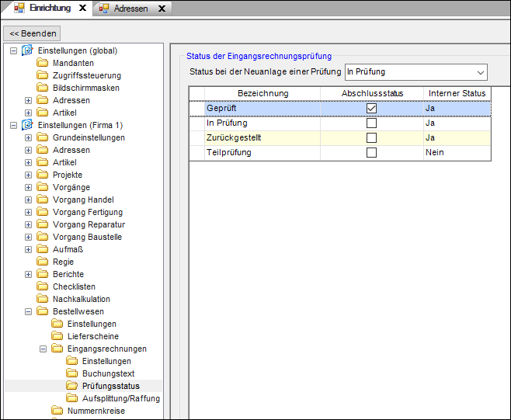This screenshot has height=420, width=511.
Task: Collapse the Eingangsrechnungen node
Action: pyautogui.click(x=43, y=349)
